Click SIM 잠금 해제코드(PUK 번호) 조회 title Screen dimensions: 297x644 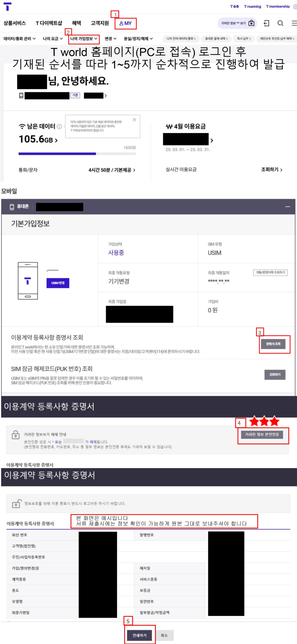coord(52,369)
